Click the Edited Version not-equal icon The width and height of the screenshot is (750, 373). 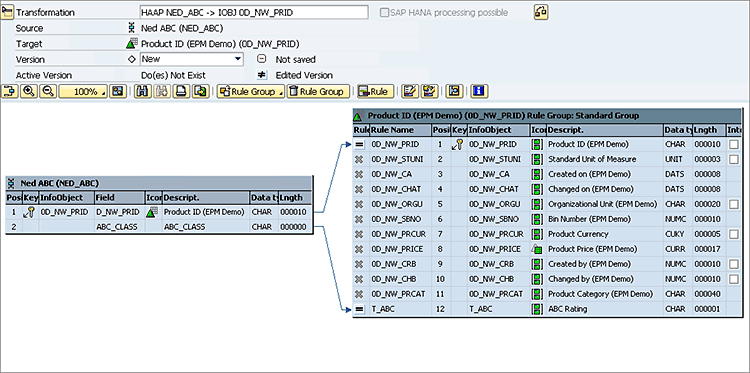(262, 75)
